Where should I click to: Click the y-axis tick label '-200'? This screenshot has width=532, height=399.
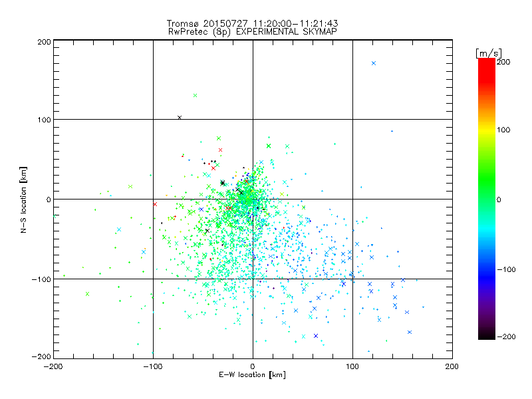[41, 356]
